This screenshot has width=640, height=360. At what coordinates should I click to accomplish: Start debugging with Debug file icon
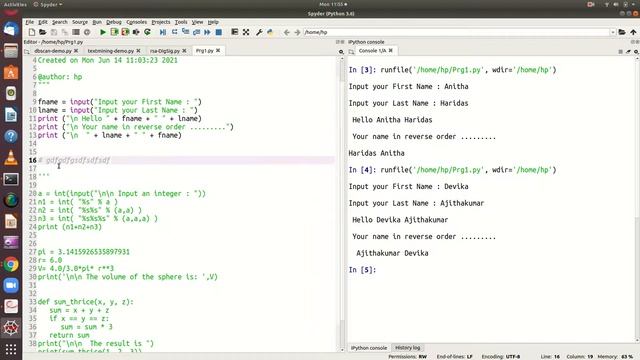click(x=163, y=32)
